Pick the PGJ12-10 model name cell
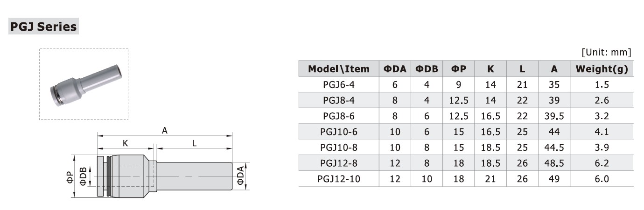This screenshot has width=644, height=210. [x=338, y=179]
